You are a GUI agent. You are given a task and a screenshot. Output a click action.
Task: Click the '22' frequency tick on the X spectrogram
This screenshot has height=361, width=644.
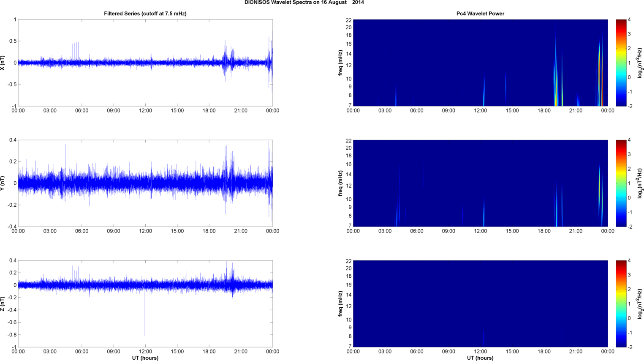click(349, 20)
